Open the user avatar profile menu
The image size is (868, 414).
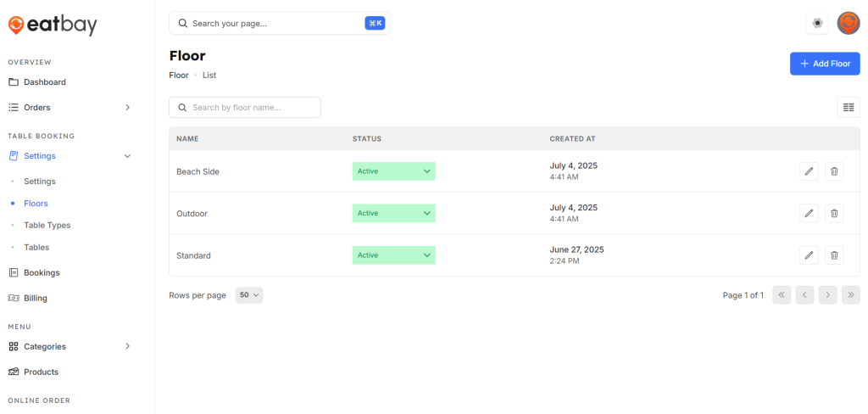point(848,24)
